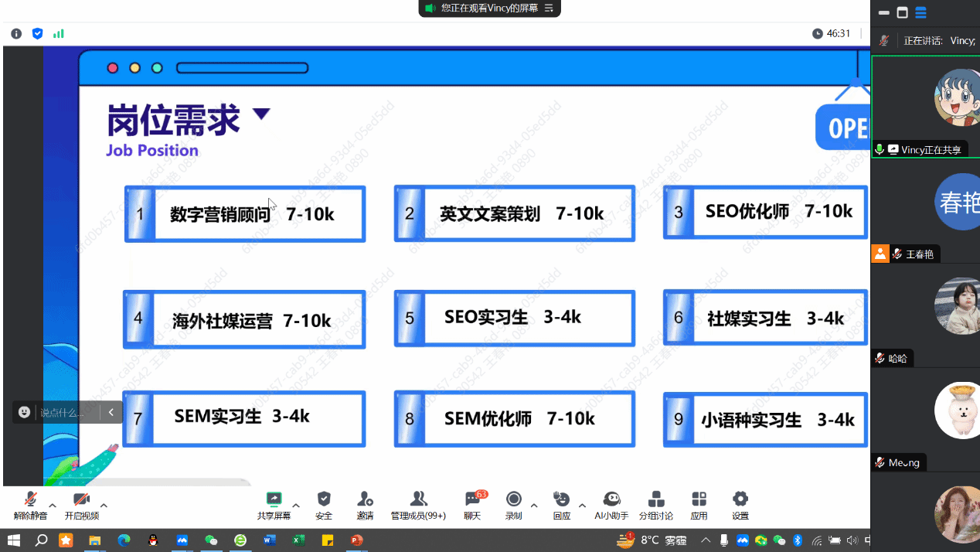Expand share screen options arrow

[x=296, y=505]
